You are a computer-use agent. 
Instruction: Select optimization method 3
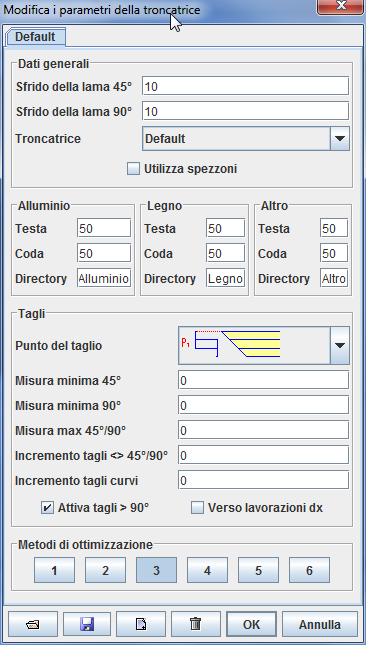click(x=156, y=571)
